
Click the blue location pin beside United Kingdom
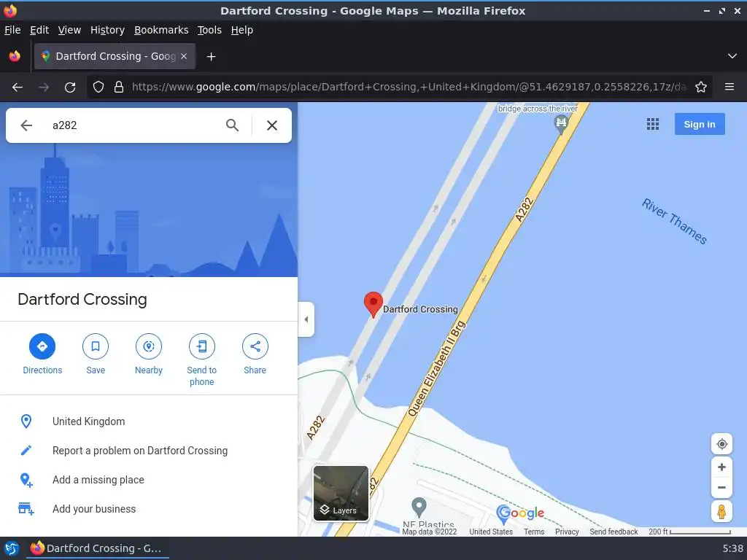click(26, 421)
